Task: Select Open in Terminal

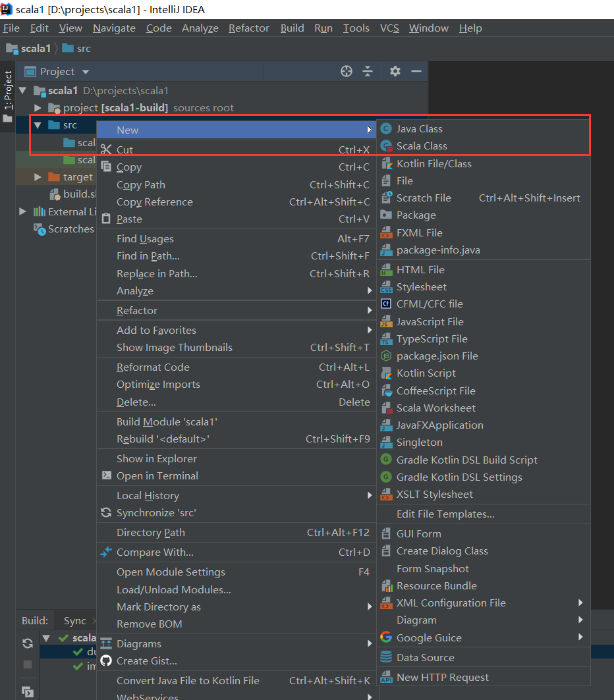Action: tap(237, 476)
